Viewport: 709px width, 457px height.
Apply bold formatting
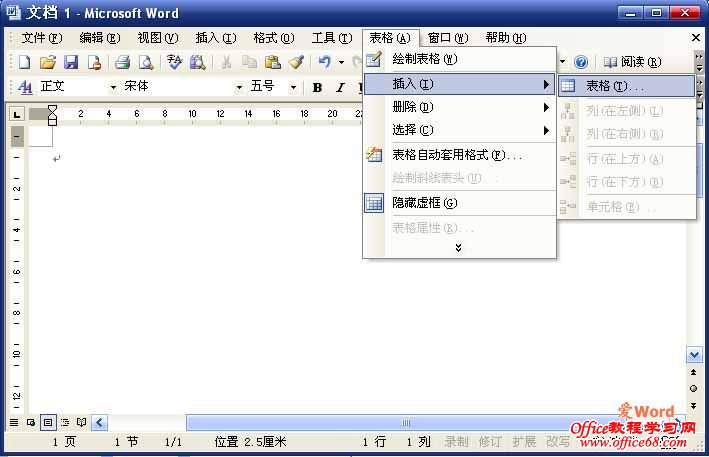point(317,87)
